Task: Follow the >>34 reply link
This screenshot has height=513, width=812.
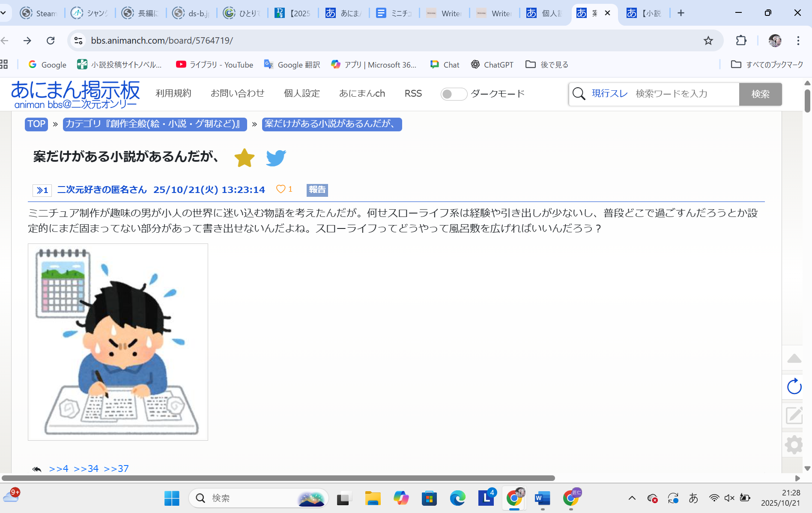Action: coord(86,469)
